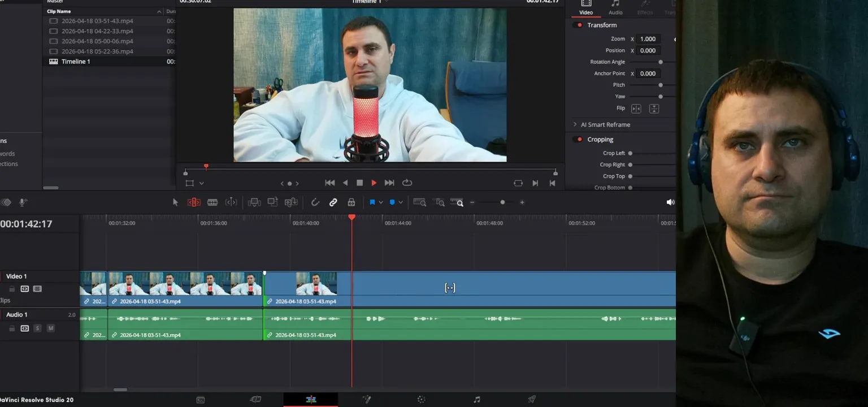
Task: Click the Anchor Point X field
Action: point(649,73)
